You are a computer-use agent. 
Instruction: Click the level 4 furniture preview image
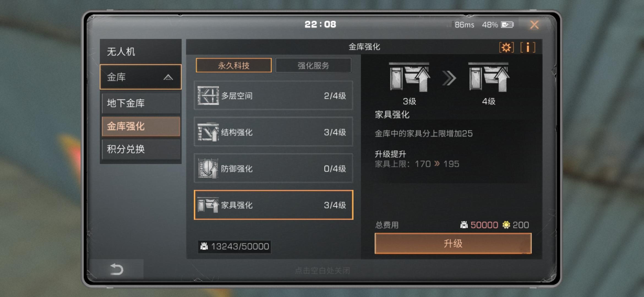tap(489, 77)
